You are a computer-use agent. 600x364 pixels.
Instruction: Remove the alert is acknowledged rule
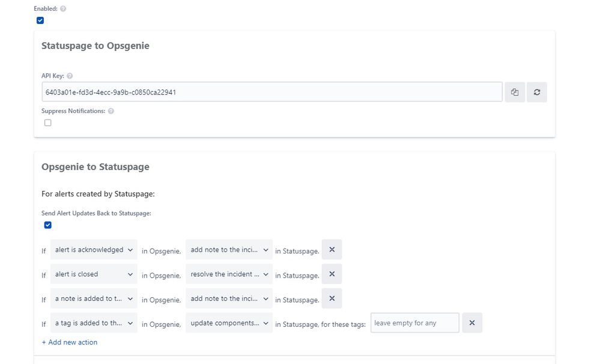click(x=332, y=249)
